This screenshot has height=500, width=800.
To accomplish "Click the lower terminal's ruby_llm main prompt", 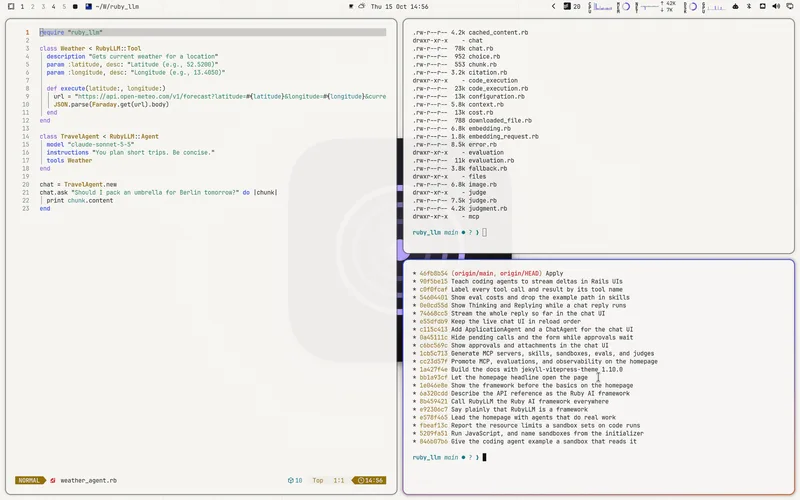I will (446, 457).
